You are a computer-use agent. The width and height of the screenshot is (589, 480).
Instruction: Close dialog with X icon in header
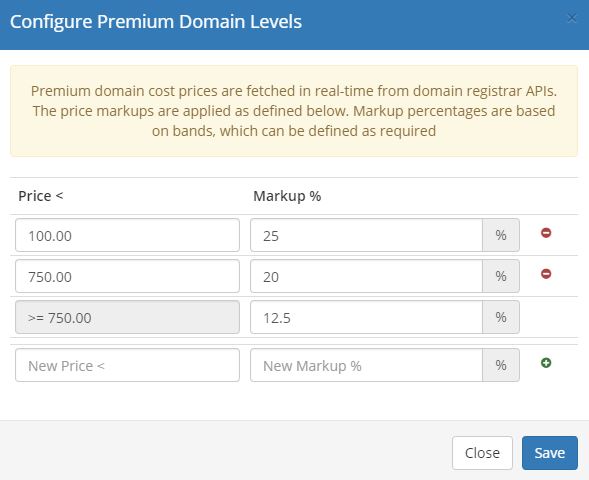click(572, 18)
